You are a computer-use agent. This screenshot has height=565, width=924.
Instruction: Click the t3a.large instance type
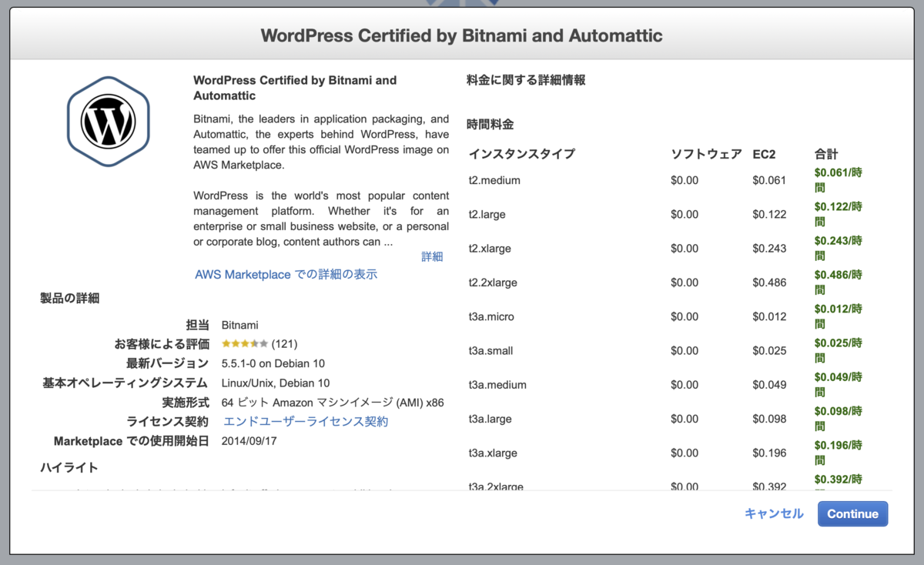490,419
